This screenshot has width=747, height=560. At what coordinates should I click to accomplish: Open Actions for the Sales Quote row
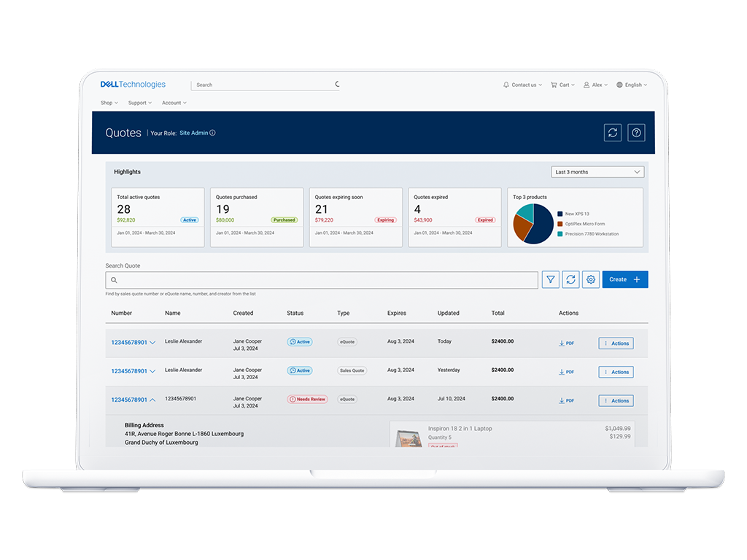click(x=616, y=372)
